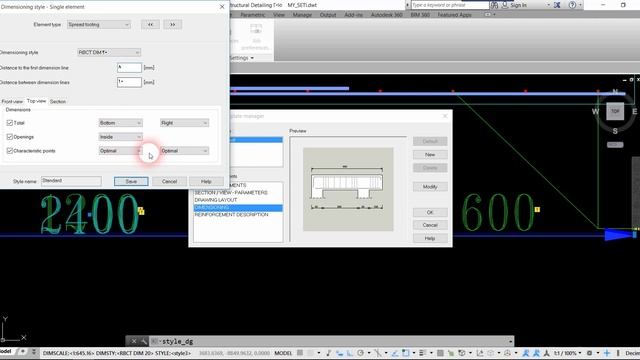
Task: Click Modify in the template manager dialog
Action: coord(430,187)
